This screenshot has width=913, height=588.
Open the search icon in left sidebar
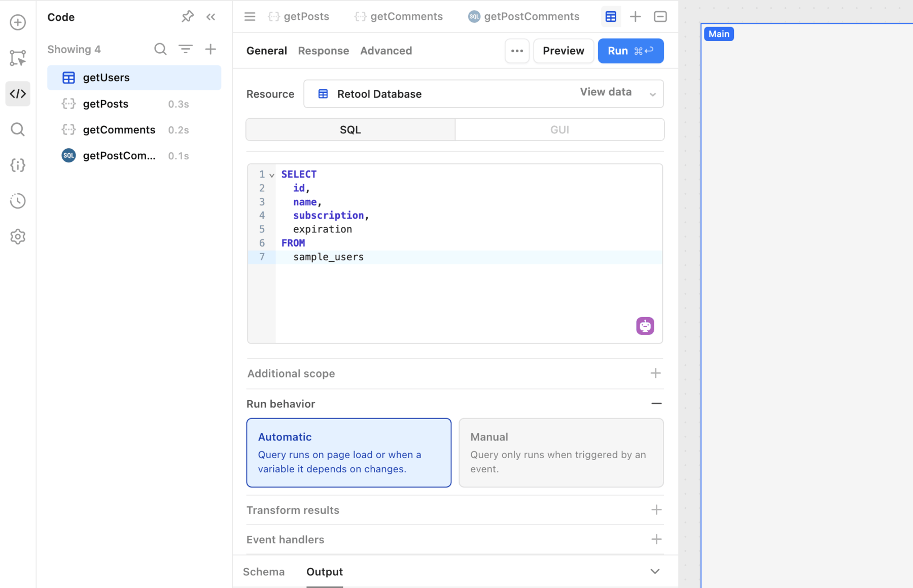pos(18,129)
